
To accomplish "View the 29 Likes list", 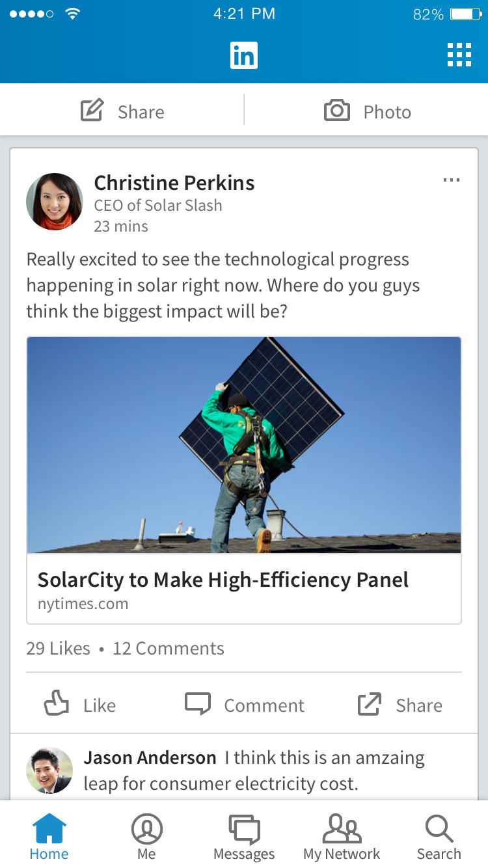I will [x=58, y=648].
